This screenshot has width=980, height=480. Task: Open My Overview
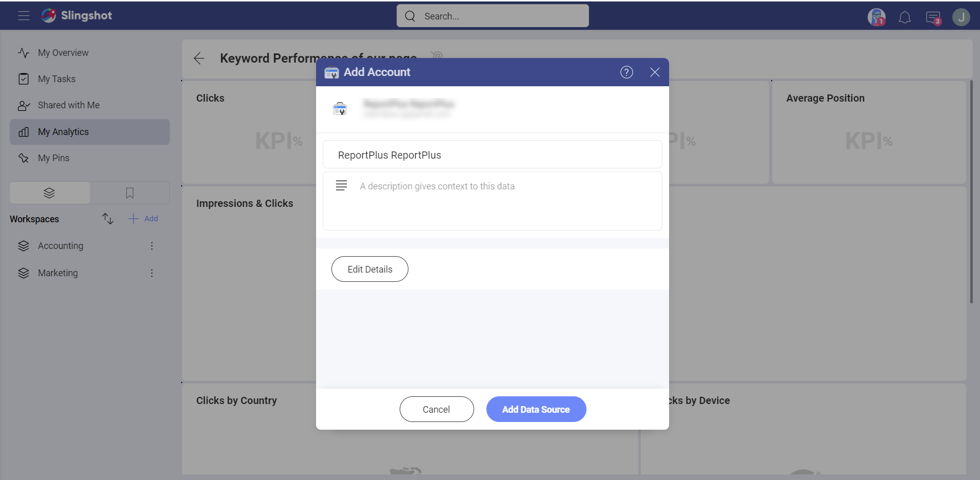pyautogui.click(x=90, y=53)
